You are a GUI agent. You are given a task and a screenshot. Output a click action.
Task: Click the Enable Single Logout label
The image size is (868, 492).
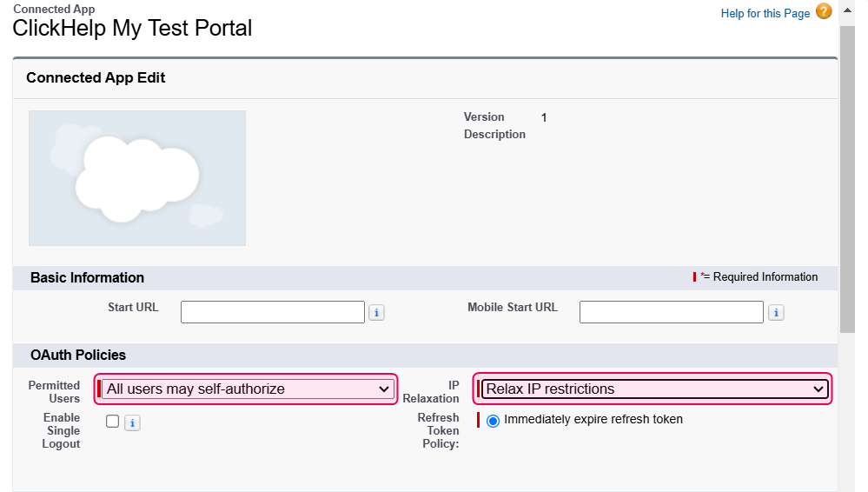point(61,430)
